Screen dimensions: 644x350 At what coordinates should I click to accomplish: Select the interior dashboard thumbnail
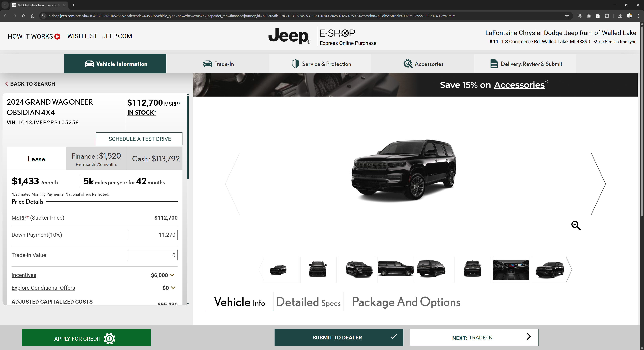511,270
